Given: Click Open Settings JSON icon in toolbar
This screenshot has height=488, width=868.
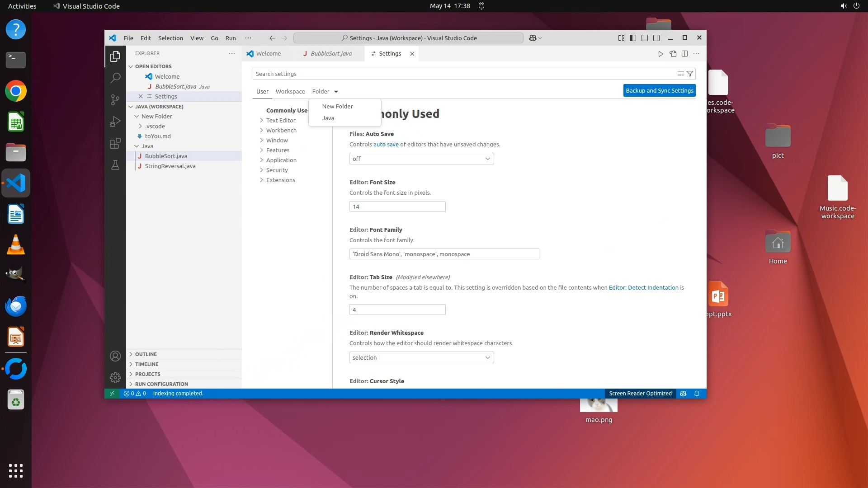Looking at the screenshot, I should pos(673,54).
